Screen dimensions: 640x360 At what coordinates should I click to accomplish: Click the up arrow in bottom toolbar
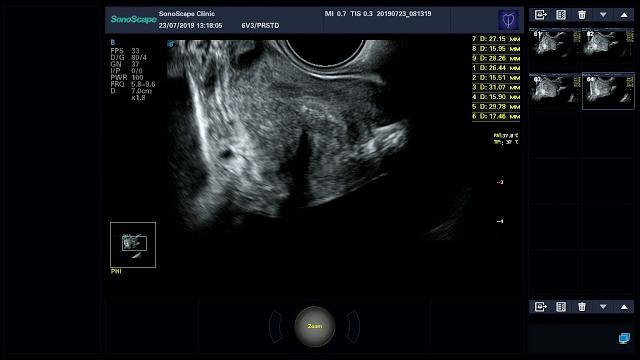(x=624, y=307)
